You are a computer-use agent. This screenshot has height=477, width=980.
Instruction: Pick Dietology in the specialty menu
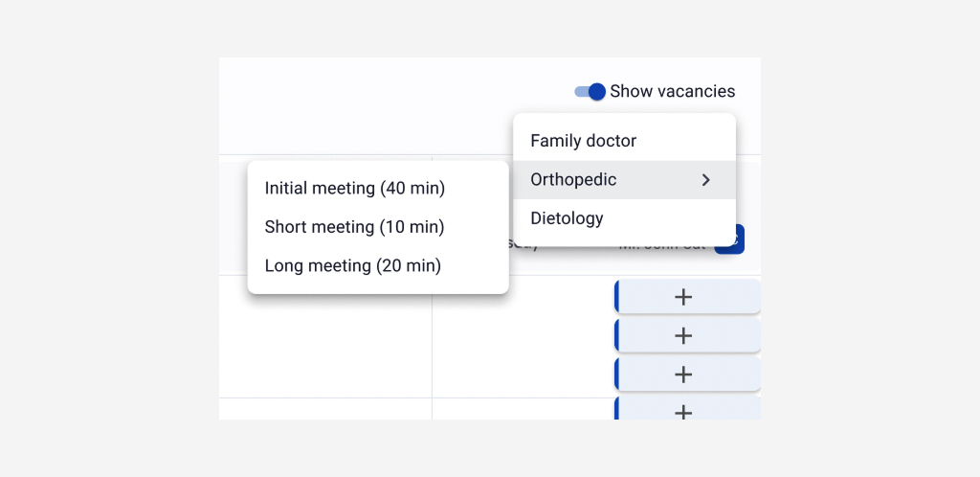click(x=567, y=218)
